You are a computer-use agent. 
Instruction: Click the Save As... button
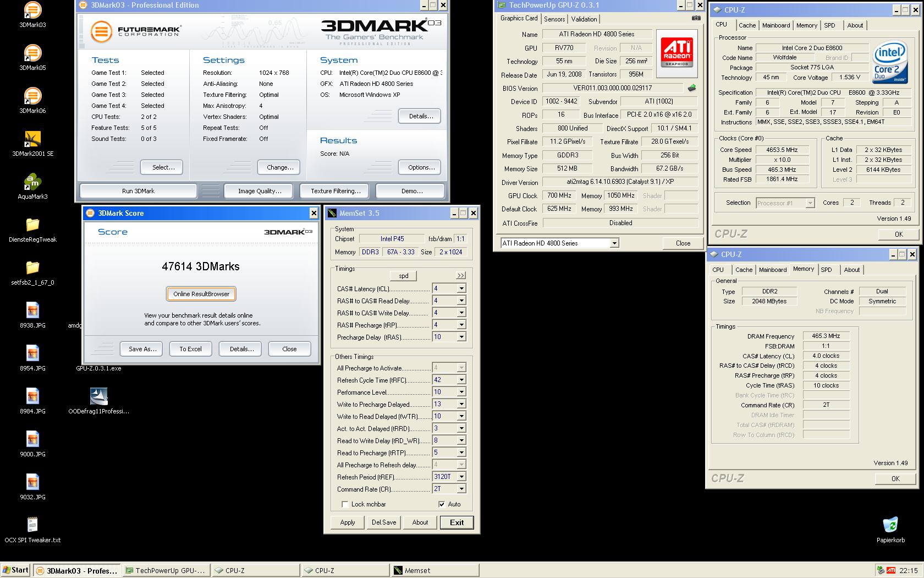pyautogui.click(x=142, y=349)
